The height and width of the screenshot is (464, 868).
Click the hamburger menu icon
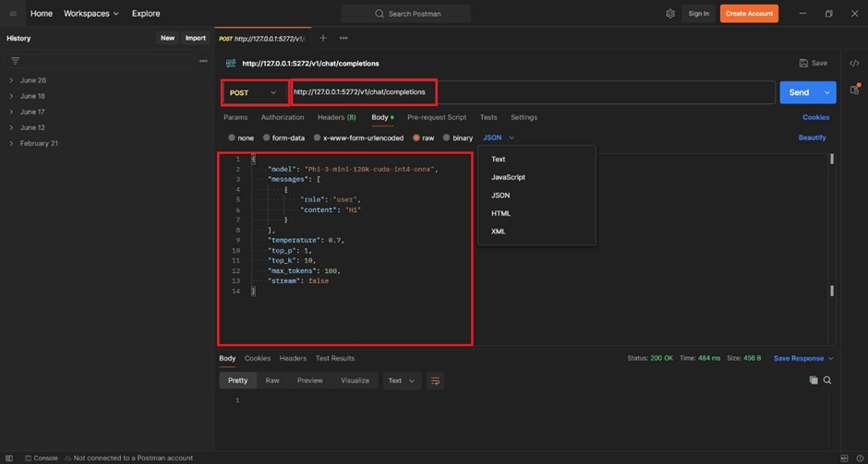[13, 14]
